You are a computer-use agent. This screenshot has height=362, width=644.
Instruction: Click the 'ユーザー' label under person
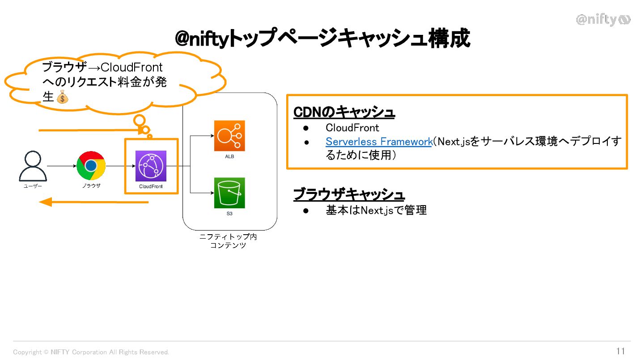[33, 186]
